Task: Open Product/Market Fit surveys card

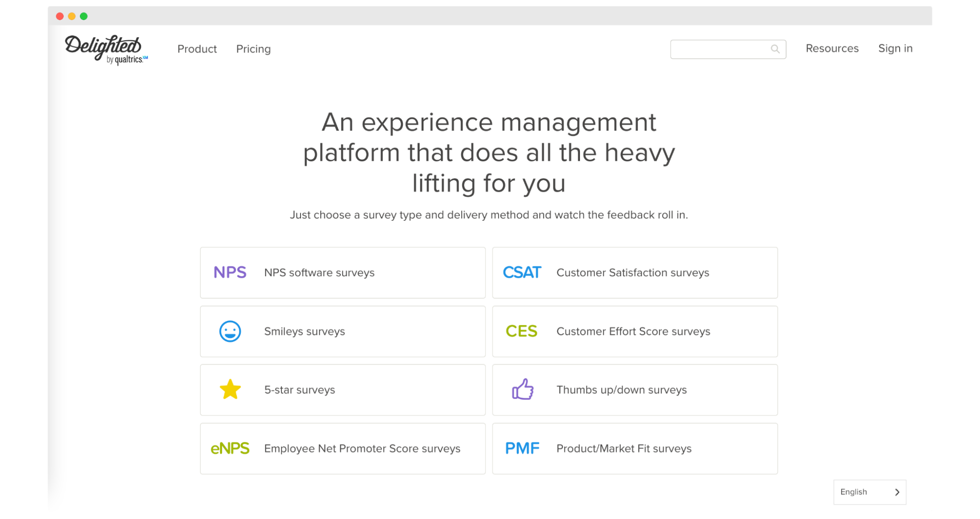Action: pos(635,449)
